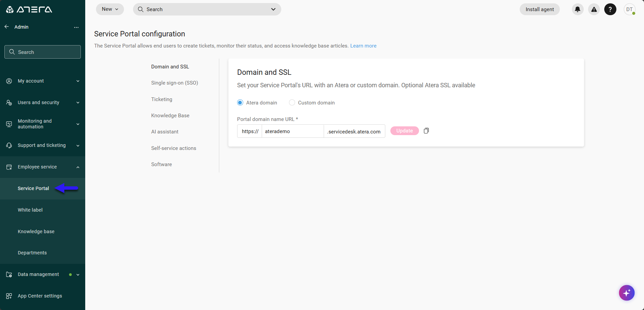The width and height of the screenshot is (644, 310).
Task: Open the New dropdown
Action: click(110, 9)
